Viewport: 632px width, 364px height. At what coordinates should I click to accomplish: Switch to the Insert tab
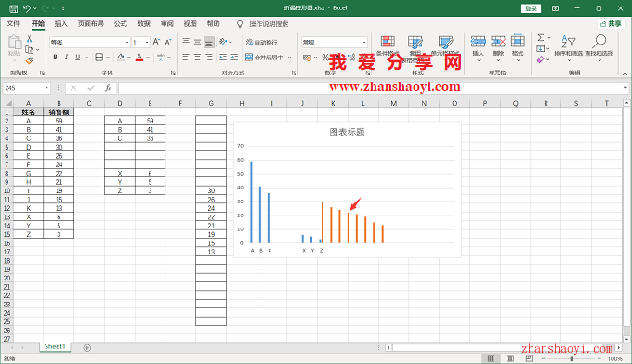60,24
